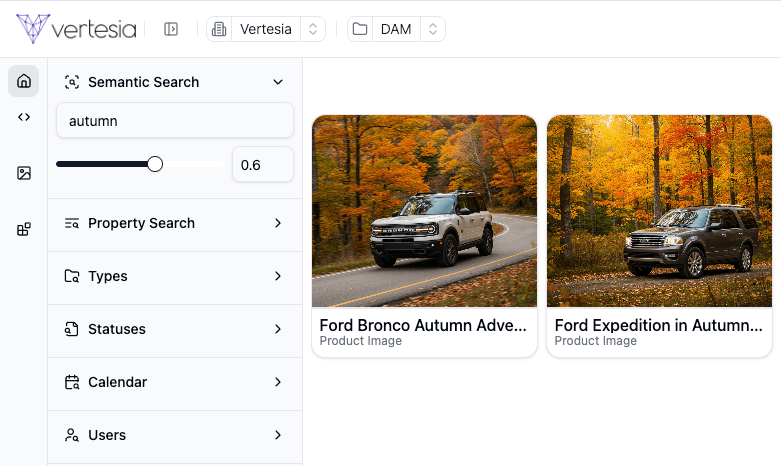Image resolution: width=781 pixels, height=466 pixels.
Task: Open the Ford Bronco autumn road thumbnail
Action: (424, 211)
